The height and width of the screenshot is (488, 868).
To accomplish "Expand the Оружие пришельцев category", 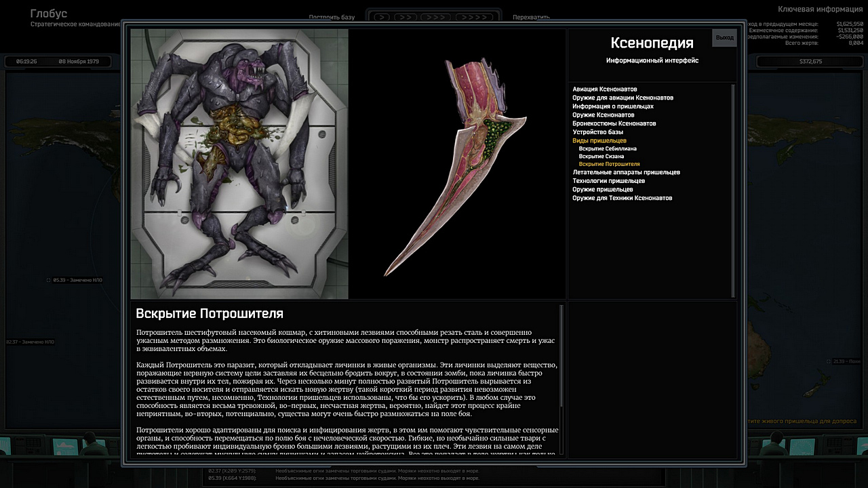I will tap(603, 189).
